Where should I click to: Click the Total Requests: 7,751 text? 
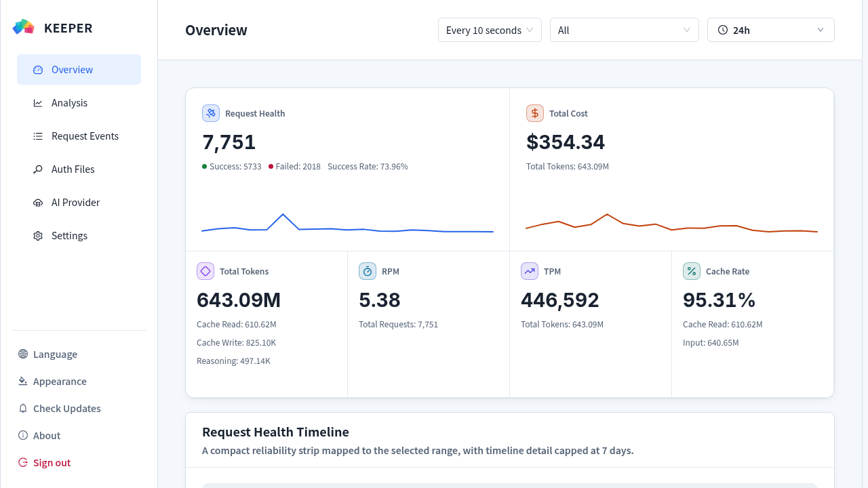point(399,325)
